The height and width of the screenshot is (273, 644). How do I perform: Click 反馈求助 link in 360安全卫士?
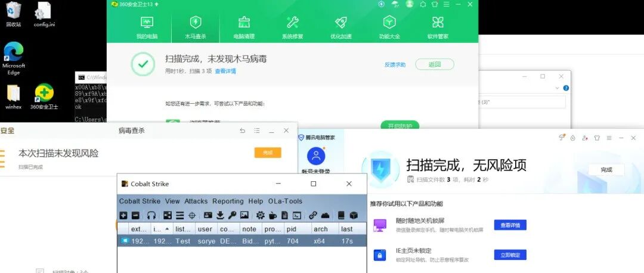point(395,64)
